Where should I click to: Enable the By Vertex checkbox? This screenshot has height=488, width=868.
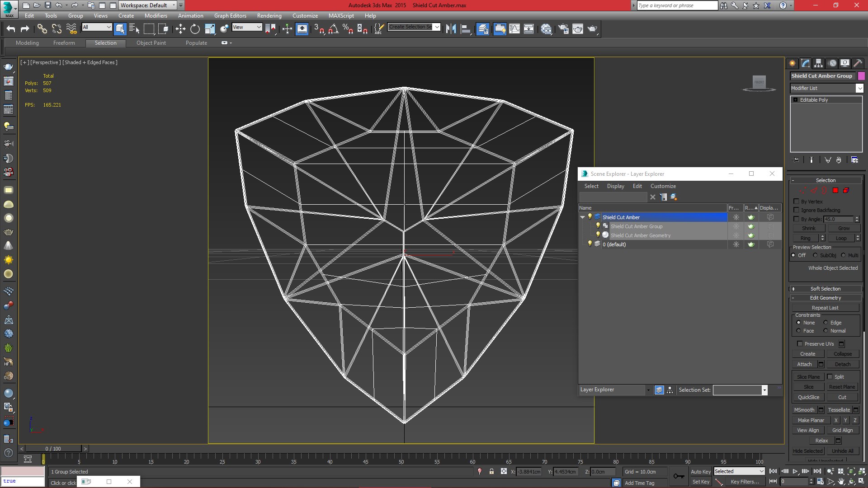click(797, 202)
